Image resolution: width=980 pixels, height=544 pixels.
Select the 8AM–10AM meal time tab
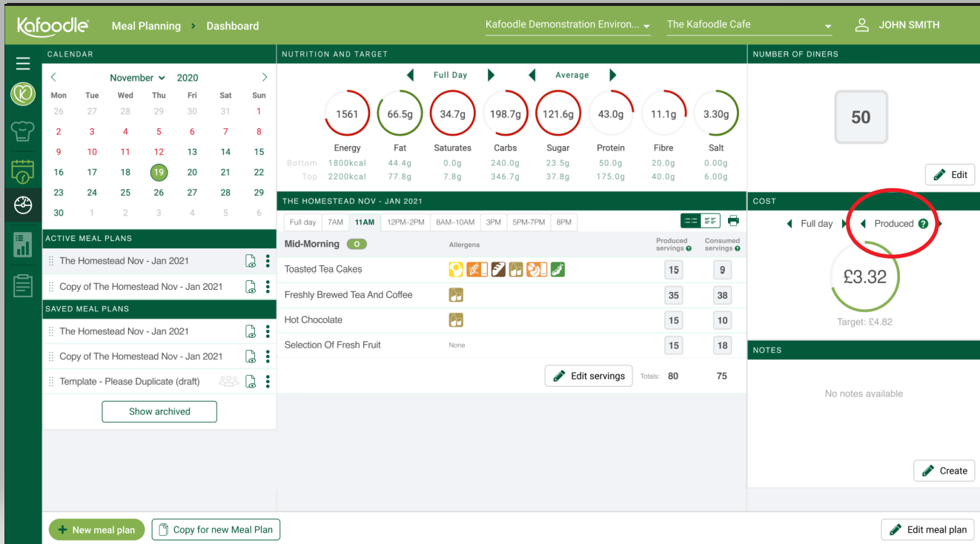coord(455,222)
